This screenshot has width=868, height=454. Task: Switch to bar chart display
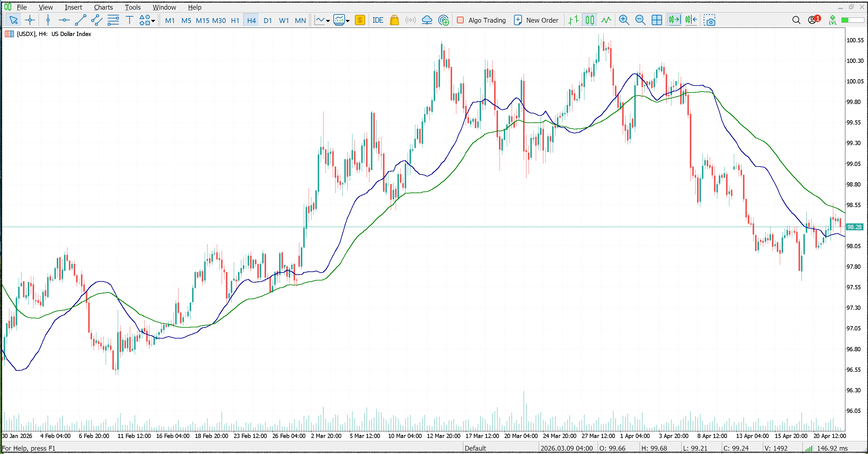click(573, 20)
